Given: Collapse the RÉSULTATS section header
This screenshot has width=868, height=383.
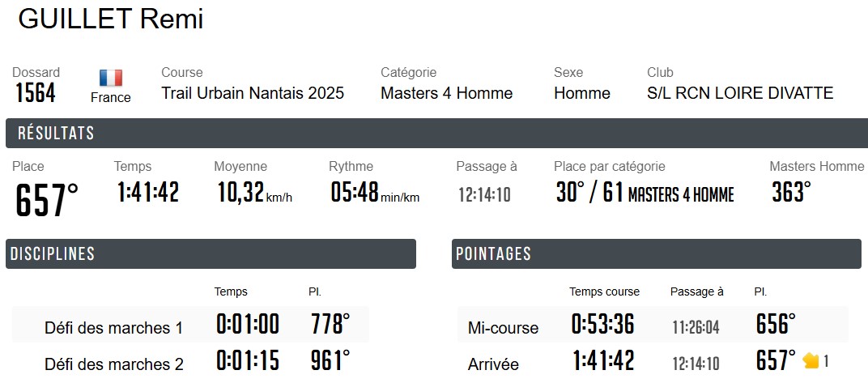Looking at the screenshot, I should pos(436,134).
